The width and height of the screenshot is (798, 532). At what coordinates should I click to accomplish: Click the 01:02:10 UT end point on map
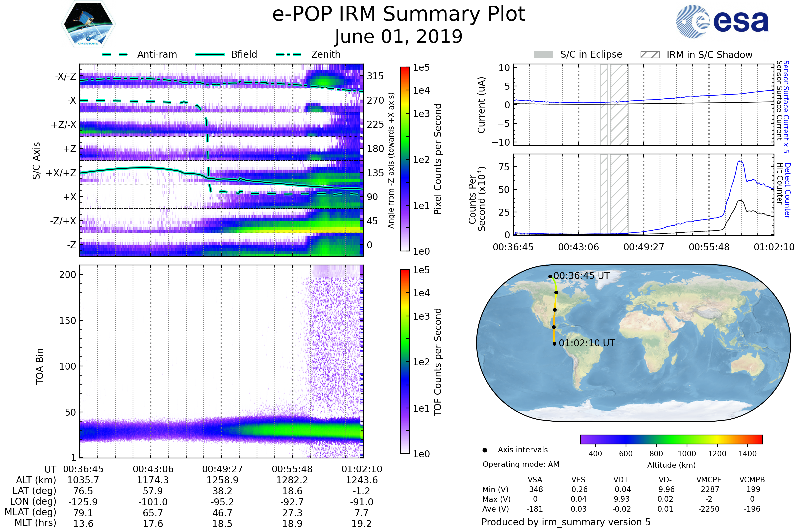click(554, 344)
